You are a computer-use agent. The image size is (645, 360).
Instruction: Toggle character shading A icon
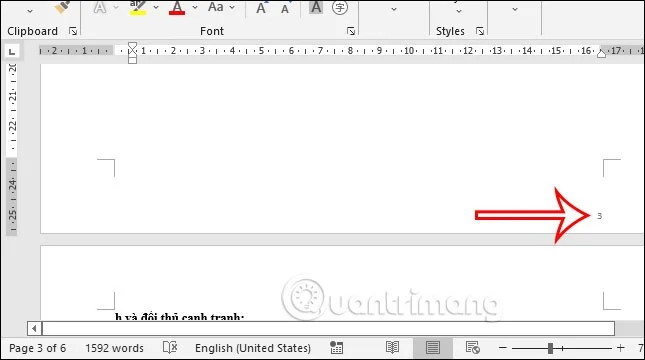tap(316, 7)
